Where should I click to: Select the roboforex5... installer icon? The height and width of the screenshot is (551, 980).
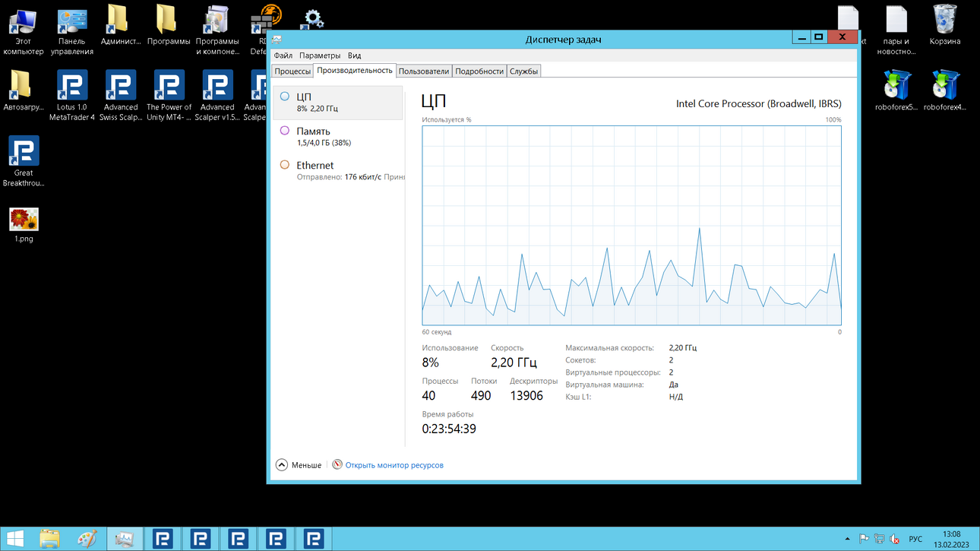click(896, 91)
